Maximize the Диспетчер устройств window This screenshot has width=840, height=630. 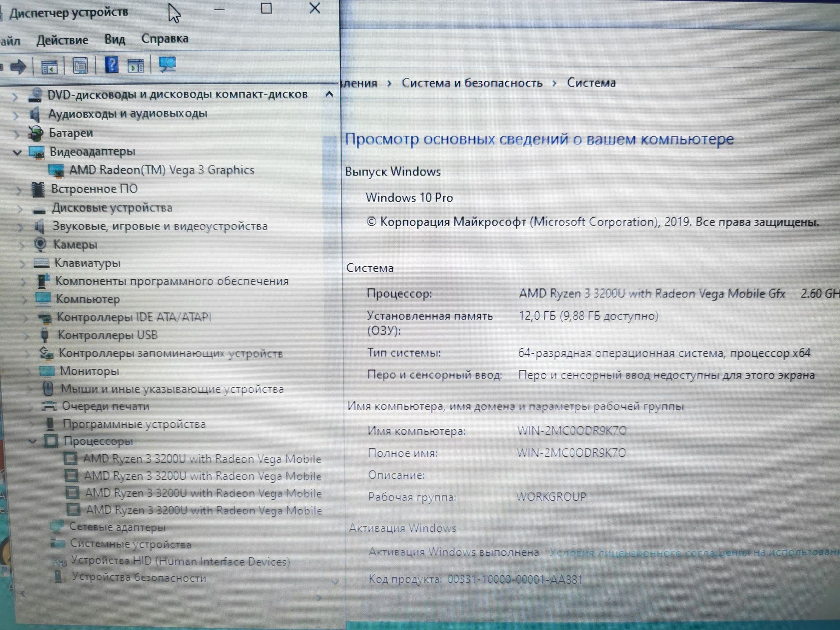266,8
